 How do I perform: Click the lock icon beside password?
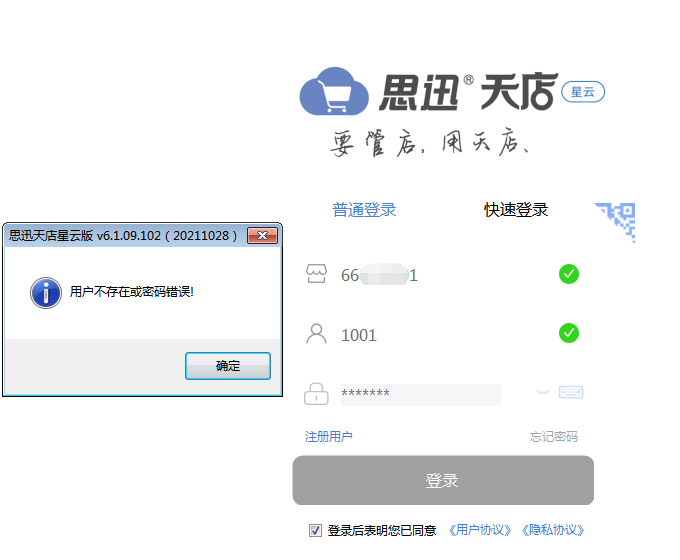tap(316, 393)
